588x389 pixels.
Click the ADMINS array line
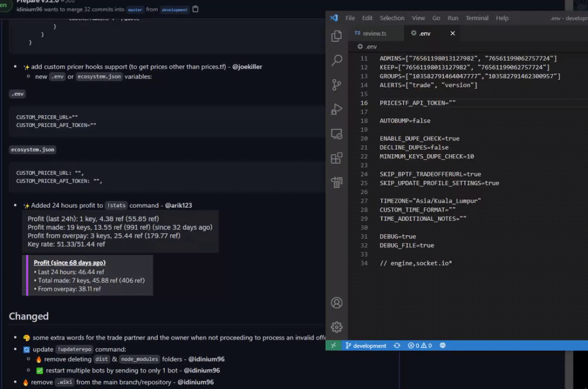tap(468, 58)
